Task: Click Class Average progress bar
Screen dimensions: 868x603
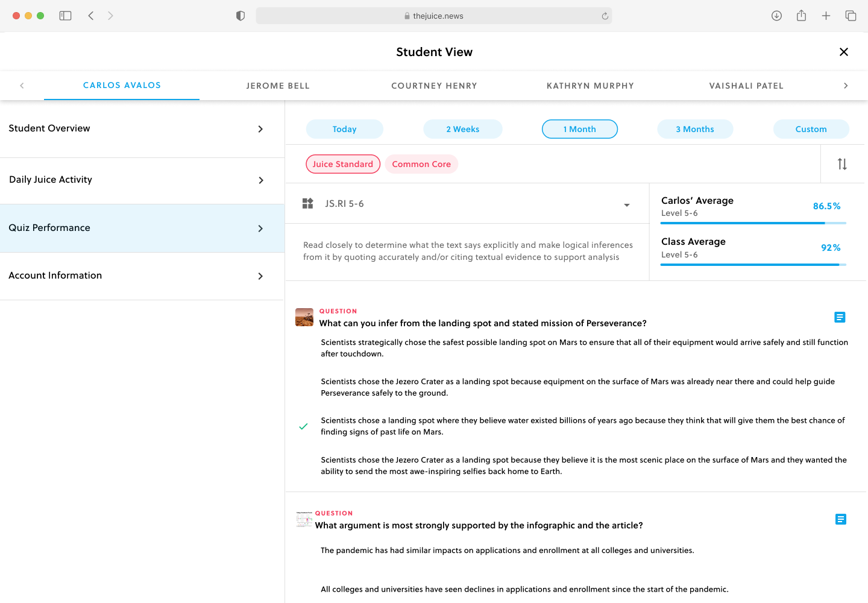Action: (x=753, y=265)
